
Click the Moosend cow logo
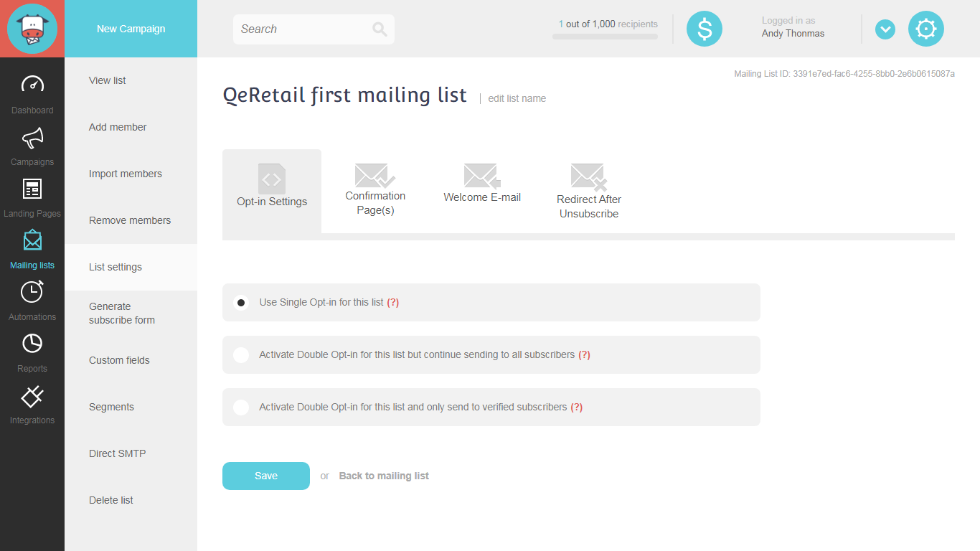coord(32,29)
